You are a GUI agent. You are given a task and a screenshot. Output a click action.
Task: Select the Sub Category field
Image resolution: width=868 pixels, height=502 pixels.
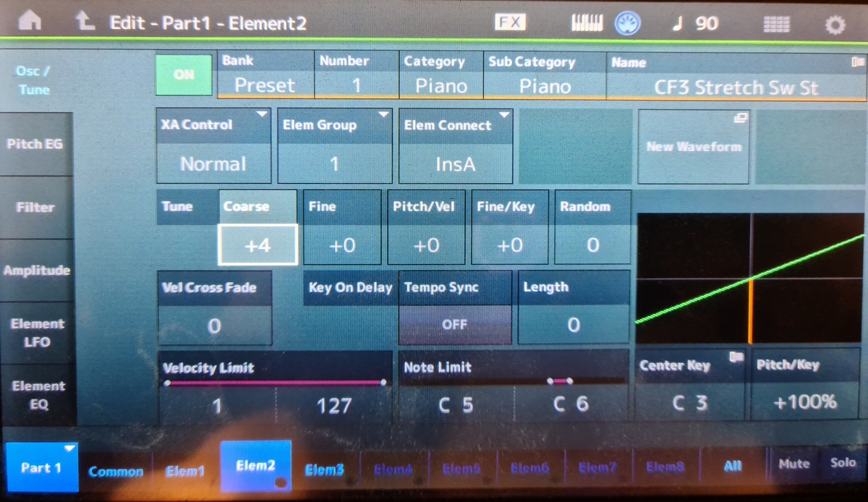coord(545,75)
